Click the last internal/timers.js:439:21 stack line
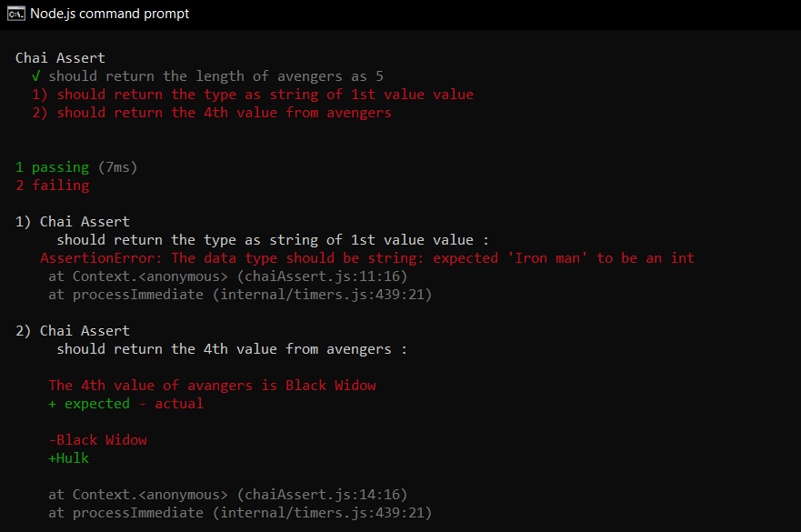This screenshot has width=801, height=532. 240,513
